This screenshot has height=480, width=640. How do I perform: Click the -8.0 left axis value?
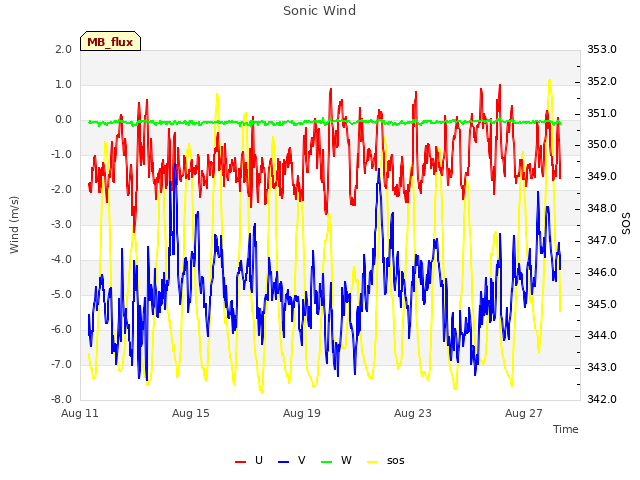click(x=61, y=400)
